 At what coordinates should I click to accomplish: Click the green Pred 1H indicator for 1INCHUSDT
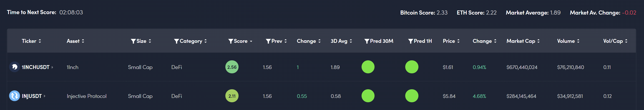point(412,67)
